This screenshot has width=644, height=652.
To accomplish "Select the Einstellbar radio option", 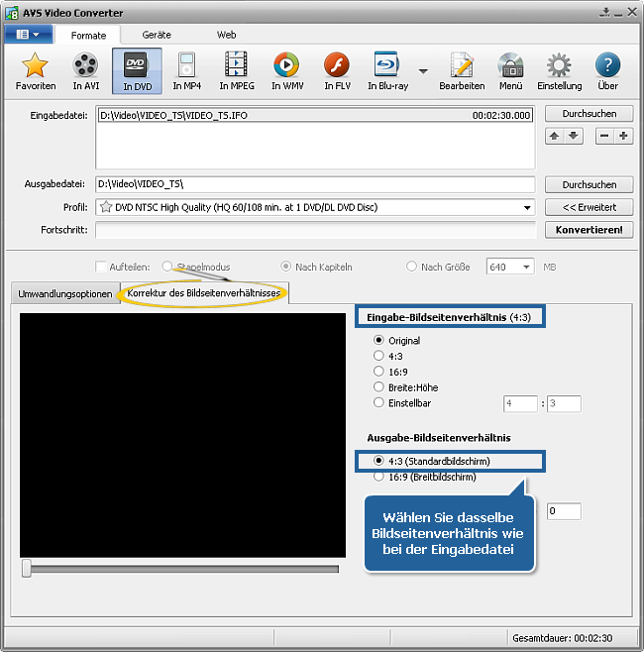I will (378, 402).
